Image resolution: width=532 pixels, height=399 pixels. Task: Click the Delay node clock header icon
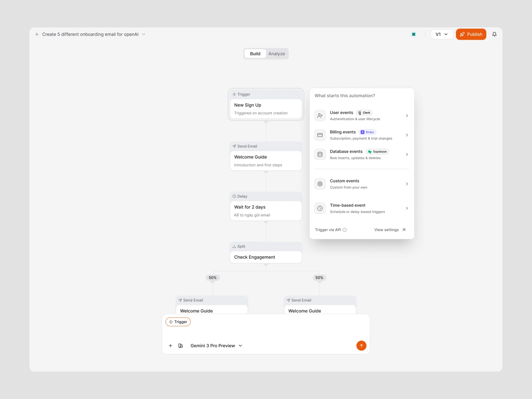pos(234,197)
